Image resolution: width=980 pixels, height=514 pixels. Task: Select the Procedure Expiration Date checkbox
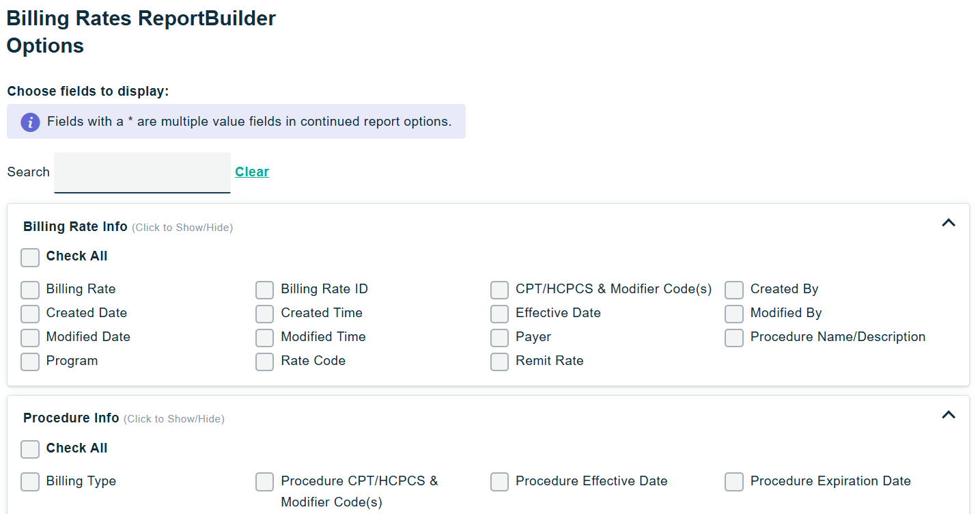pyautogui.click(x=734, y=483)
